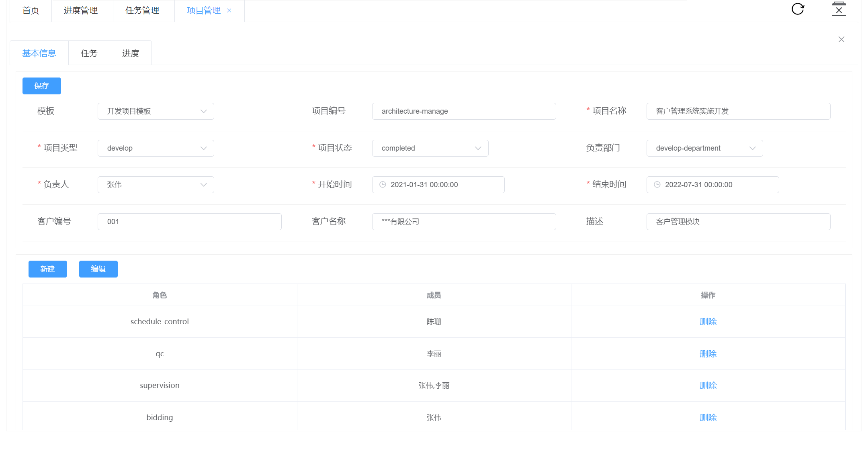Click the 项目编号 input field
Screen dimensions: 868x449
pyautogui.click(x=464, y=111)
